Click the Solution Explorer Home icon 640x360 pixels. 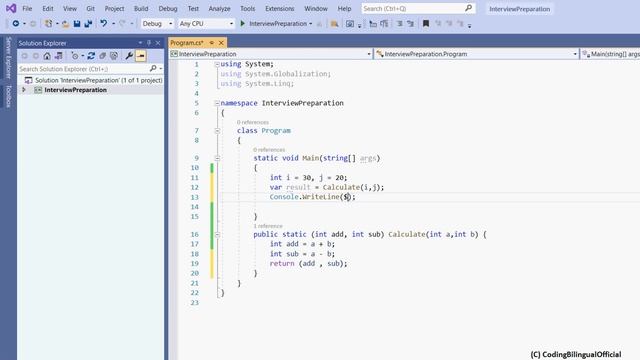click(47, 56)
